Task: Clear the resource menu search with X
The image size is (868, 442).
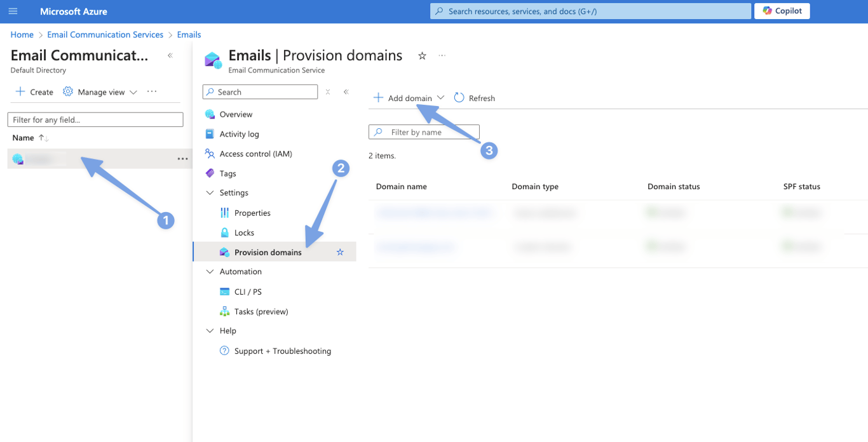Action: click(x=328, y=92)
